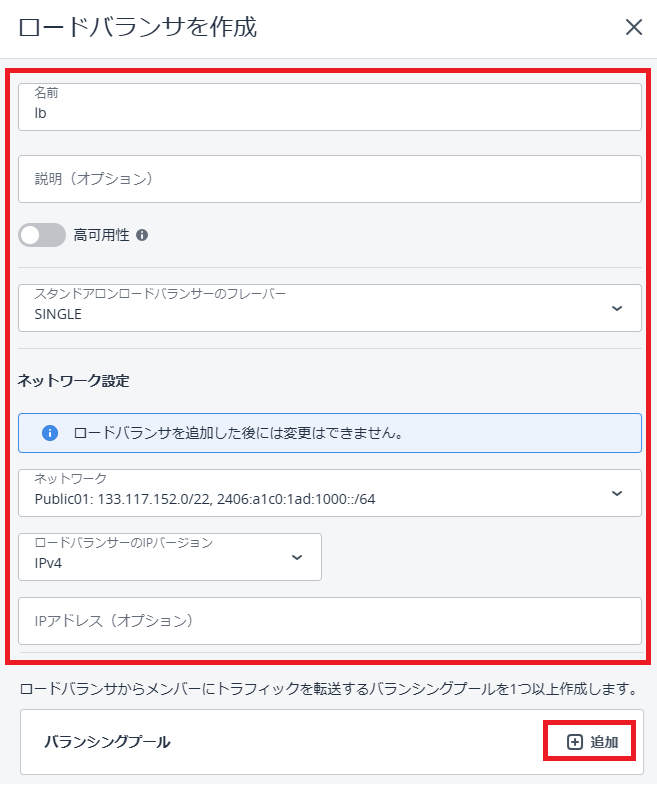Click the IPアドレス（オプション） input field
Viewport: 657px width, 785px height.
(329, 621)
